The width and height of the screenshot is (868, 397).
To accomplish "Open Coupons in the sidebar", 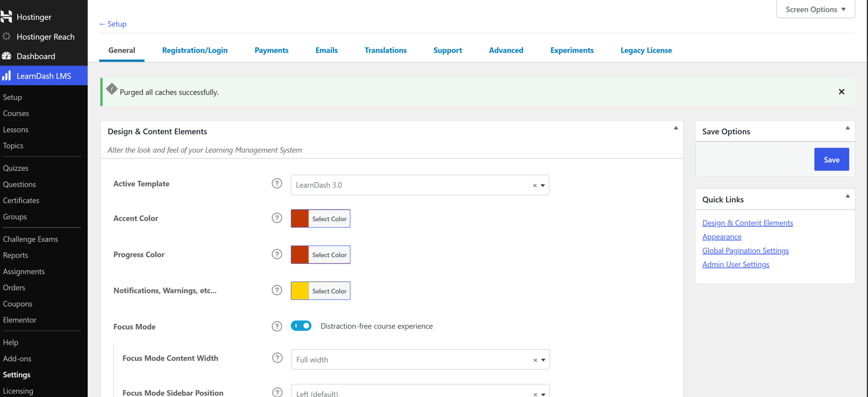I will (17, 304).
